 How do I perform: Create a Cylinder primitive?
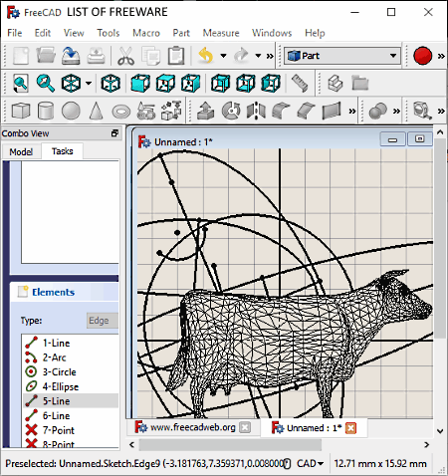(46, 111)
